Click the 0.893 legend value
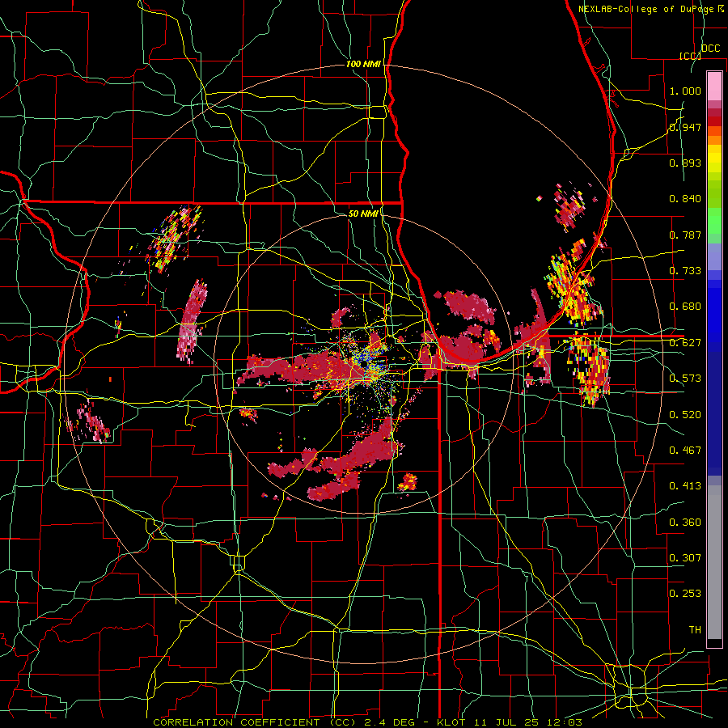This screenshot has height=728, width=728. coord(685,163)
